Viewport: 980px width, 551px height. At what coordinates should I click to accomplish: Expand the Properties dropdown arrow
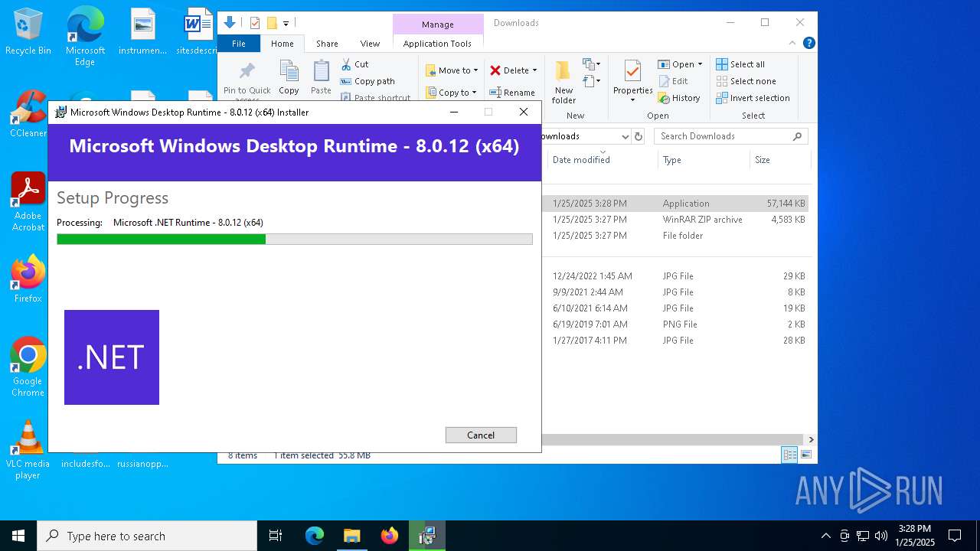click(632, 100)
